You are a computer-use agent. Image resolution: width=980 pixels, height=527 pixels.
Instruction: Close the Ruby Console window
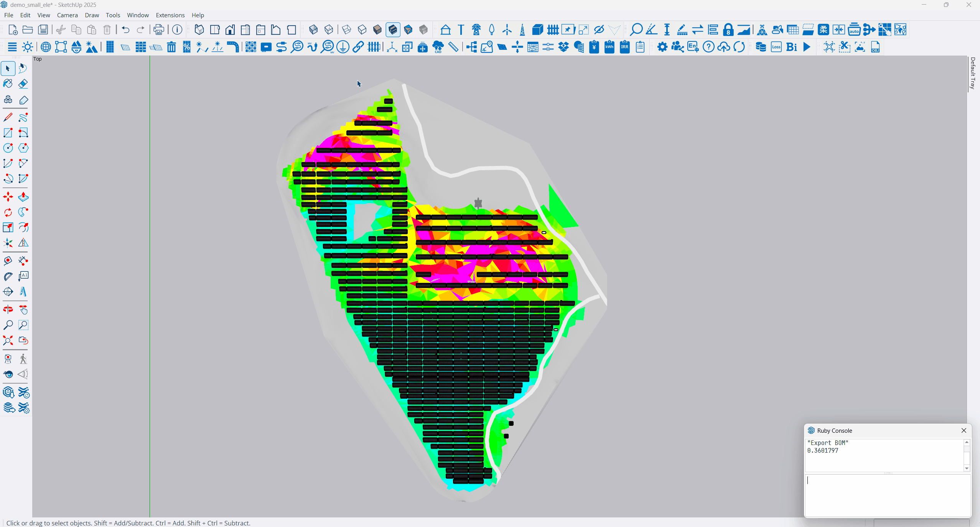click(x=964, y=430)
